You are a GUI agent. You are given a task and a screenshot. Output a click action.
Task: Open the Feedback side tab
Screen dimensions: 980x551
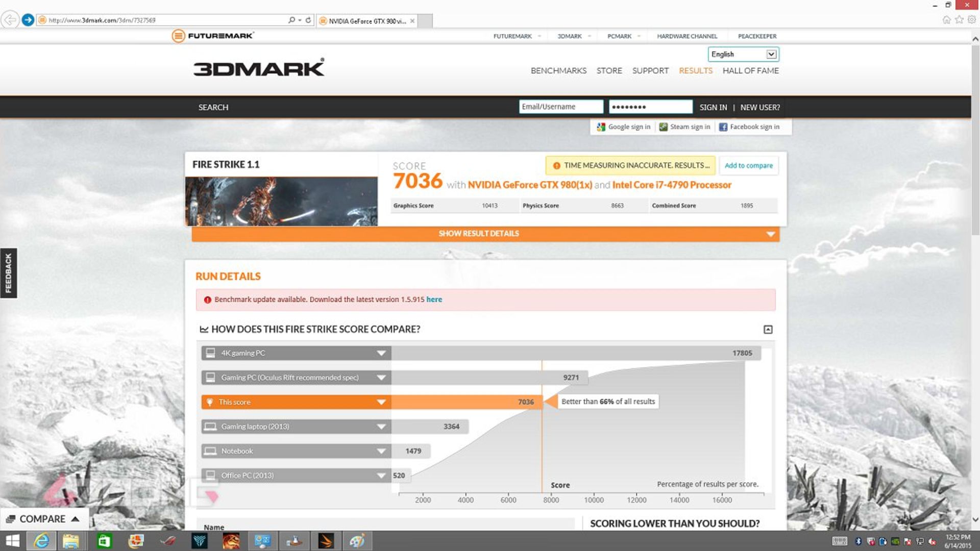pyautogui.click(x=9, y=273)
